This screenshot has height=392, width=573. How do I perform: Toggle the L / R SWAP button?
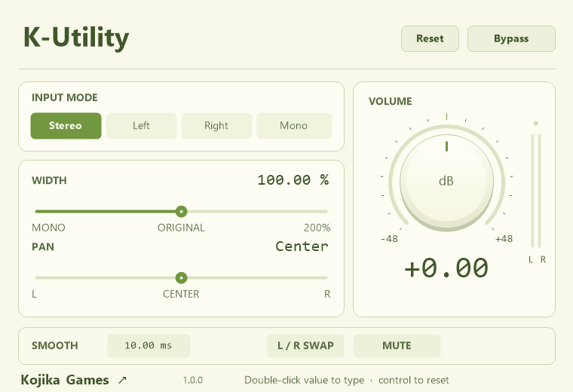tap(305, 345)
